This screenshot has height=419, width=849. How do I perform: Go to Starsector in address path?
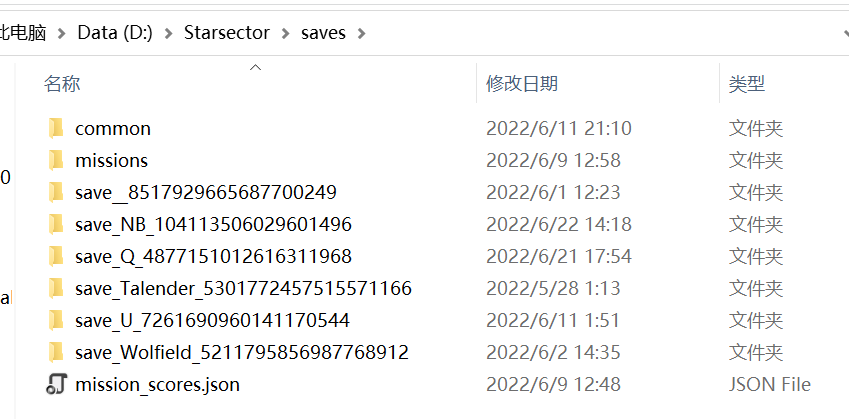pos(227,33)
